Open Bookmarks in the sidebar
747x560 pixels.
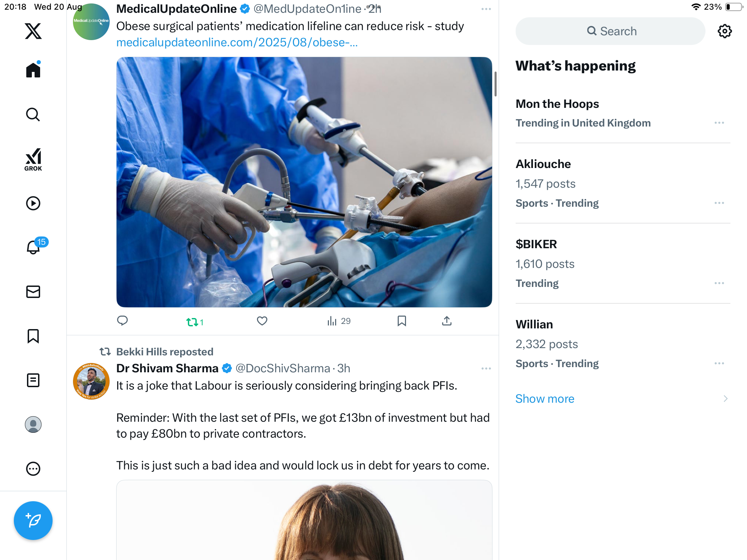(x=33, y=336)
